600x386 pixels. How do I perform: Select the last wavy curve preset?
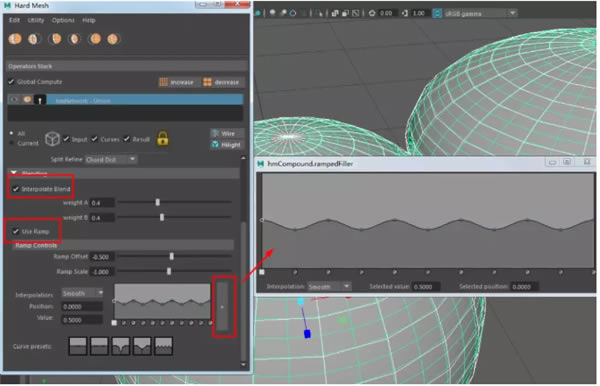pyautogui.click(x=163, y=346)
